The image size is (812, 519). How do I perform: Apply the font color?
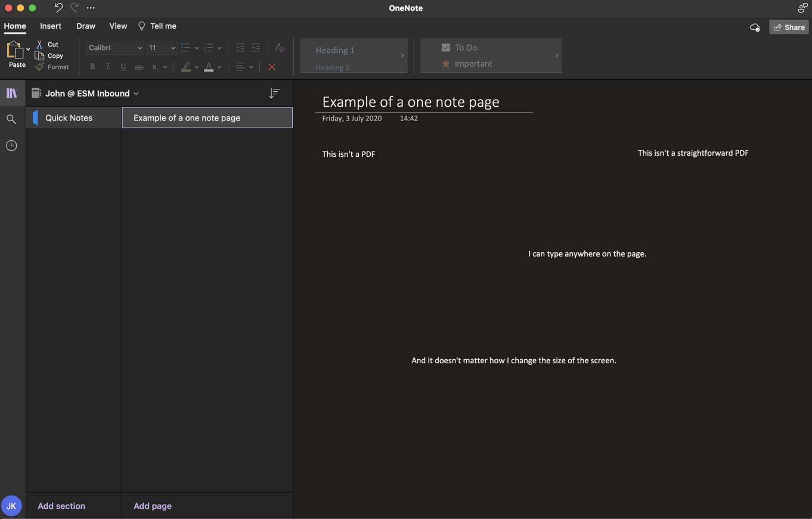(x=209, y=67)
